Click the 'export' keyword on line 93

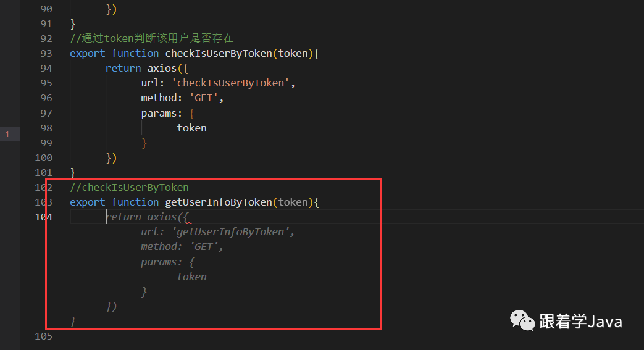point(88,54)
